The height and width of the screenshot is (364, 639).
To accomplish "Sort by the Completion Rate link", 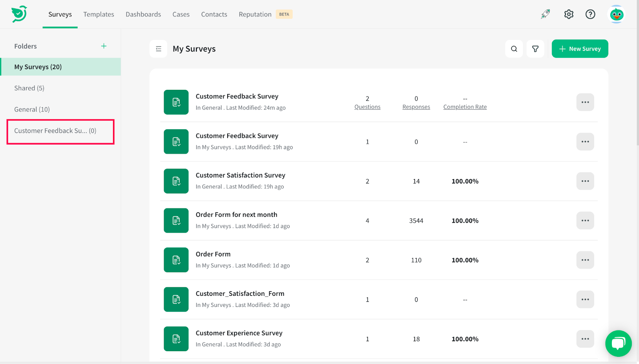I will (465, 107).
